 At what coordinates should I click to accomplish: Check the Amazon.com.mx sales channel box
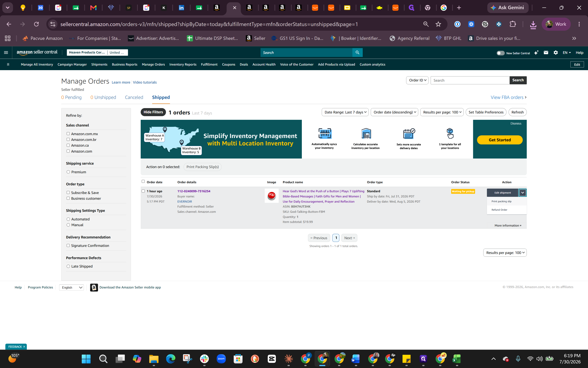pos(68,134)
